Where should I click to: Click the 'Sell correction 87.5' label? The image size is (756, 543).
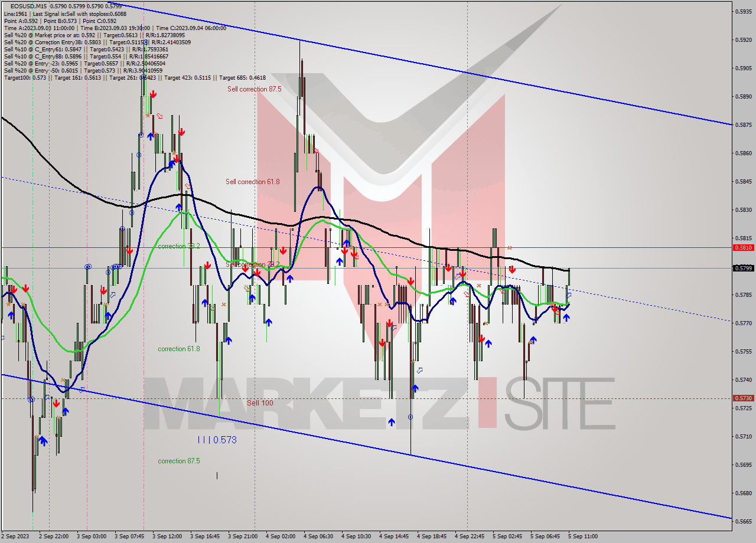point(254,89)
